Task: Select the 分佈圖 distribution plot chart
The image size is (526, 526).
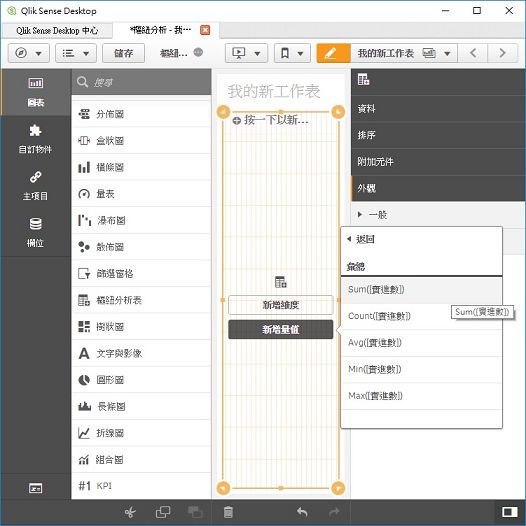Action: click(x=142, y=114)
